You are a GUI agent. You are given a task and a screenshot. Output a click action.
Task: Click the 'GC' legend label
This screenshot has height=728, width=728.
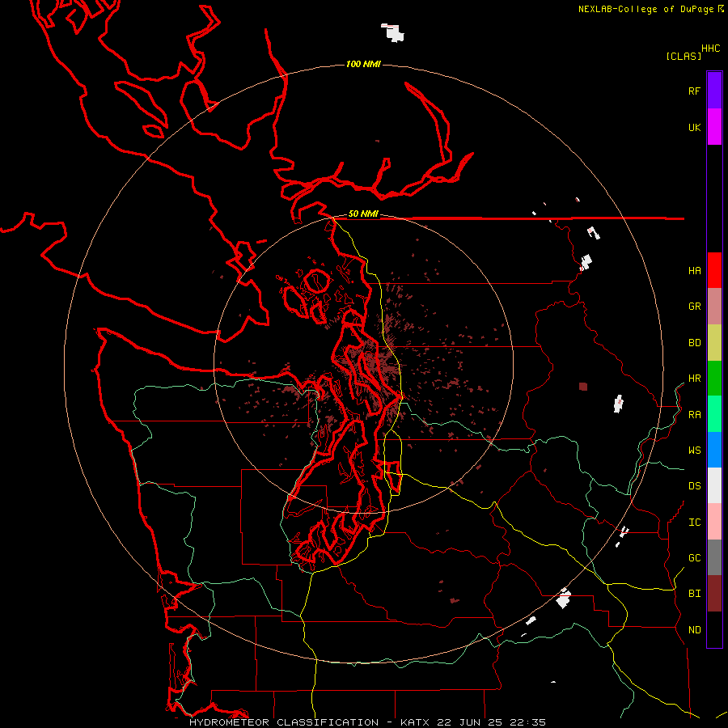tap(694, 558)
